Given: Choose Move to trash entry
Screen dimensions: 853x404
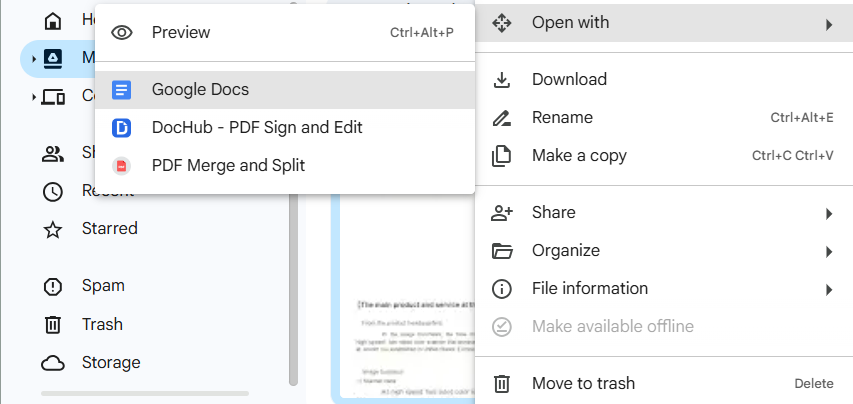Looking at the screenshot, I should [664, 384].
